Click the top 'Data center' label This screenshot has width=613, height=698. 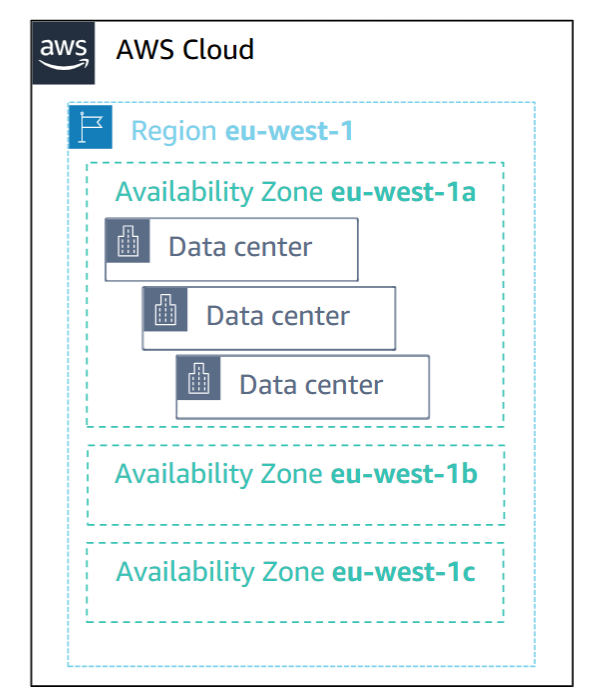click(240, 247)
